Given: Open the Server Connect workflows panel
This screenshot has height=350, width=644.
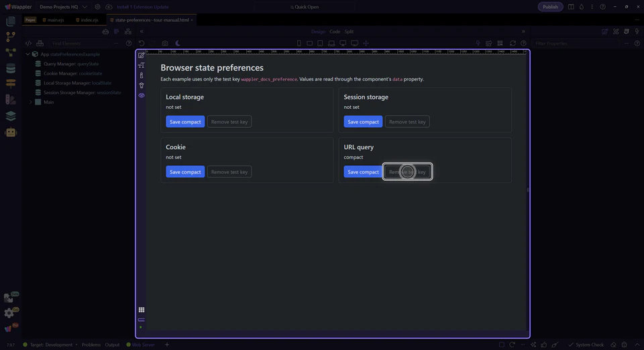Looking at the screenshot, I should click(11, 52).
